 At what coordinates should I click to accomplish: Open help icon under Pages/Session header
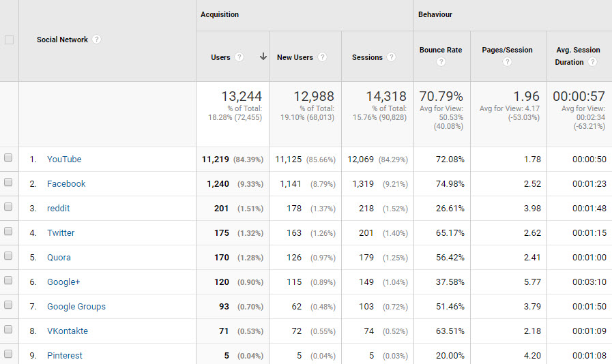tap(507, 61)
